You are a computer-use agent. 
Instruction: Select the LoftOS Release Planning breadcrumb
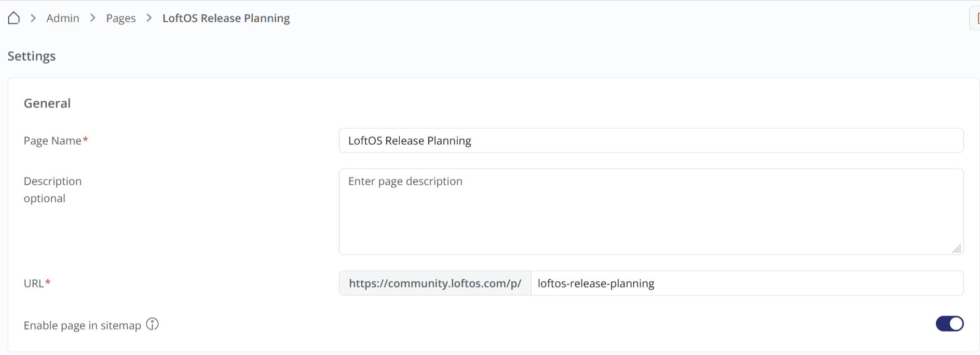click(226, 18)
